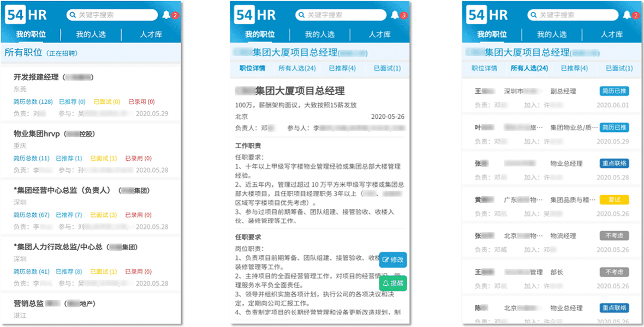This screenshot has height=327, width=644.
Task: Select 人才库 tab in the middle screen
Action: tap(379, 34)
